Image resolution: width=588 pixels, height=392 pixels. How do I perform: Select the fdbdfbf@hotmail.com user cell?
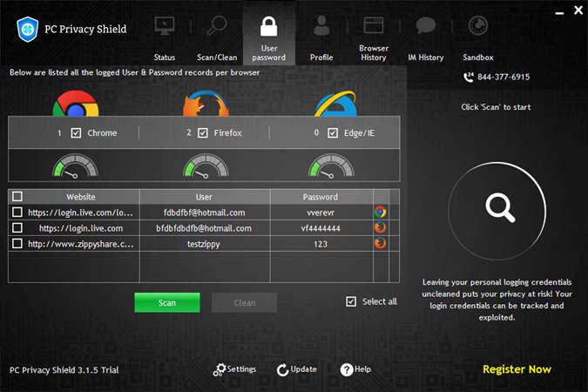(x=205, y=213)
